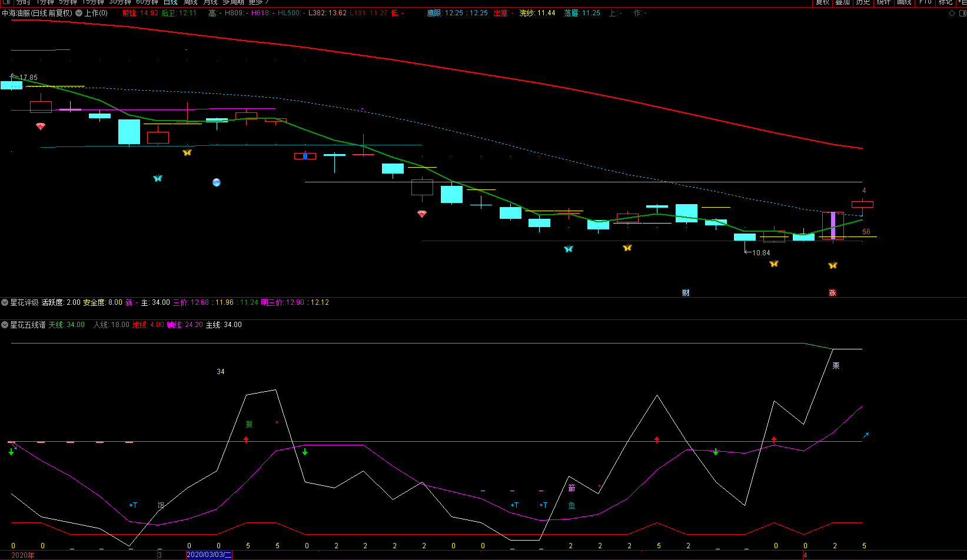Click the red diamond gem marker near top-left candles

click(41, 126)
